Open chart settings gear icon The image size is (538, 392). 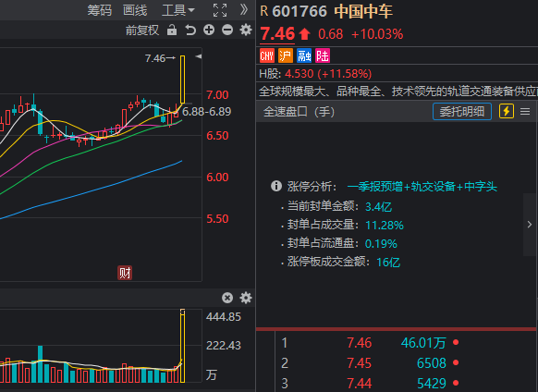[x=246, y=31]
